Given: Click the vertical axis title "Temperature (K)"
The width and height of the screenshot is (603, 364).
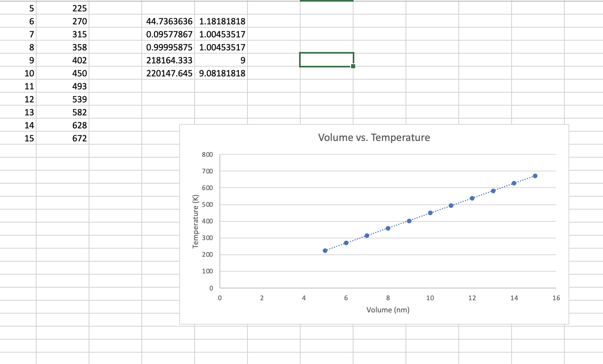Looking at the screenshot, I should (195, 221).
